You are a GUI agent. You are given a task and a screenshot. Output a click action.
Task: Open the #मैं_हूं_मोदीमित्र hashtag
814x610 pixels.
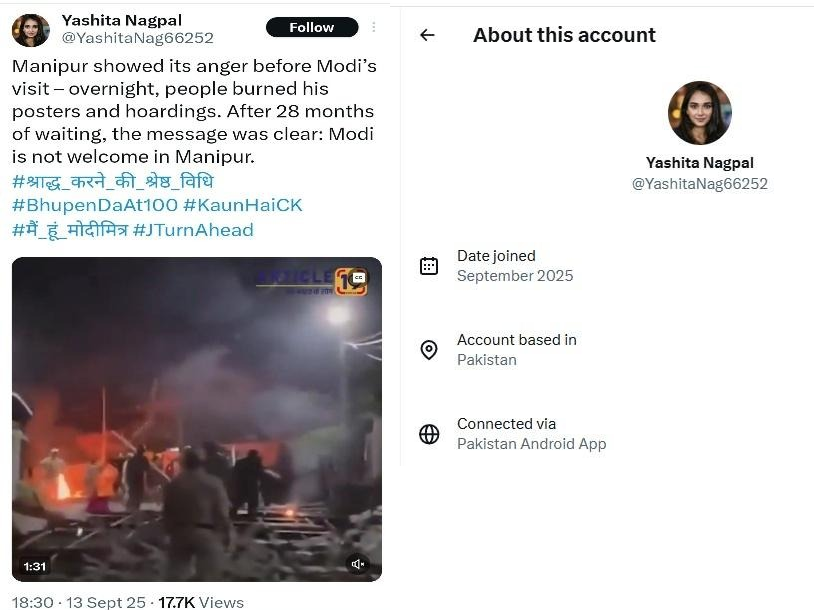point(68,230)
